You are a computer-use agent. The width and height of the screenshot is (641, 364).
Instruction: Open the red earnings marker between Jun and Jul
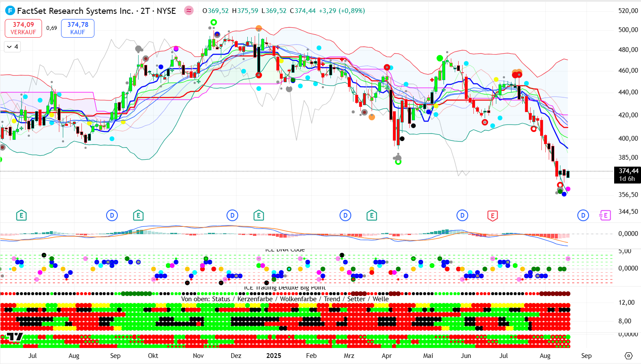point(492,216)
